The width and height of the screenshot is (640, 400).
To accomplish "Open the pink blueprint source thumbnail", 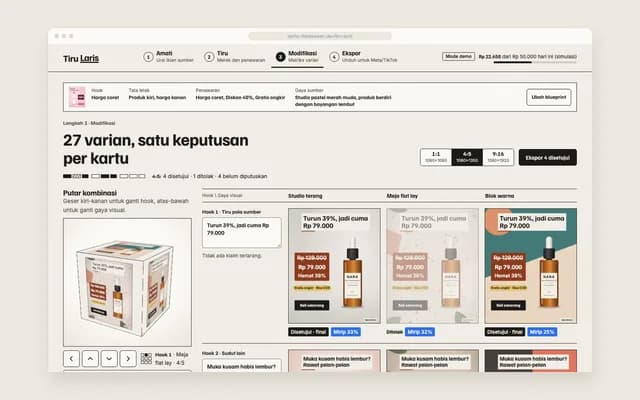I will (77, 97).
